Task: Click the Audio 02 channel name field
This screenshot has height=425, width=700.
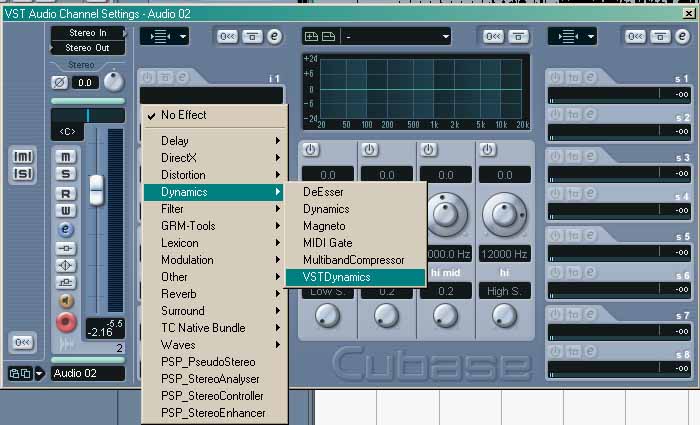Action: click(x=88, y=373)
